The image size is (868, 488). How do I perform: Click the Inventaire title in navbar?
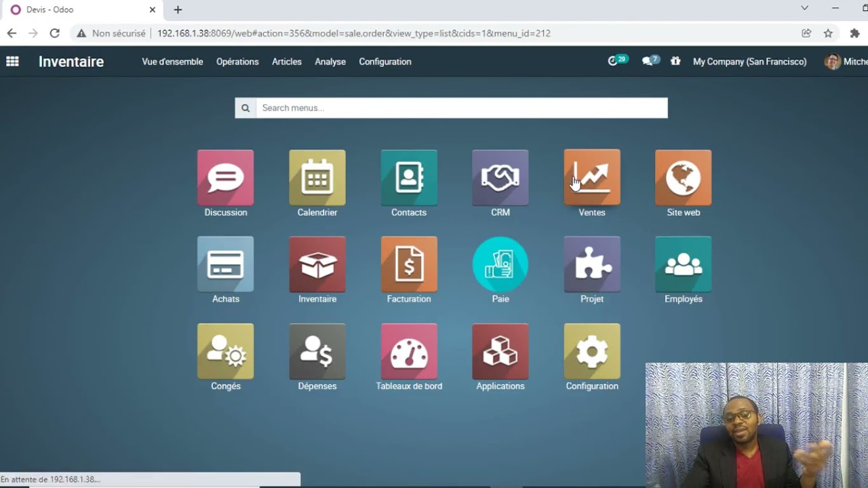click(71, 62)
